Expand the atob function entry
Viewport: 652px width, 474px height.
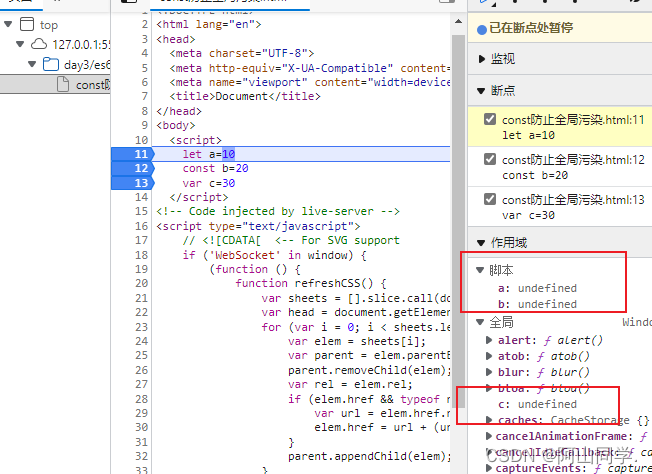(489, 356)
